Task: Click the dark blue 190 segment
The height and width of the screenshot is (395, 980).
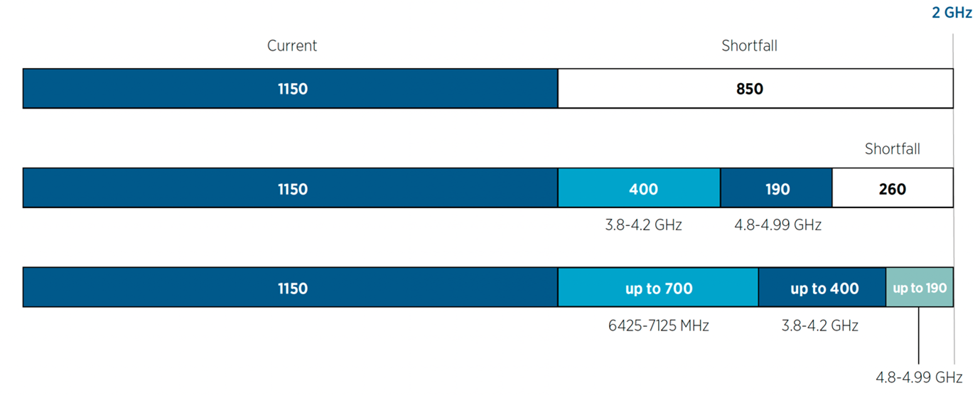Action: [x=776, y=188]
